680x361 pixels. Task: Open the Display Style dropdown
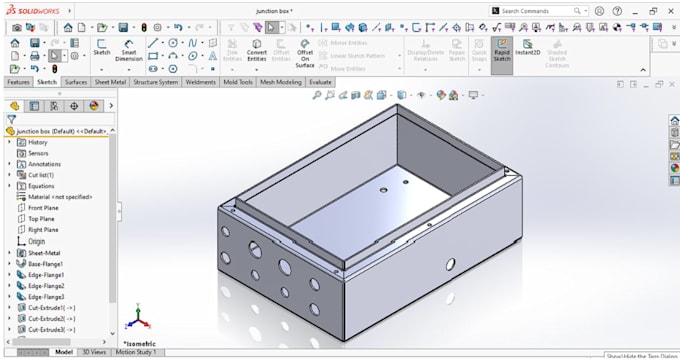[x=411, y=95]
